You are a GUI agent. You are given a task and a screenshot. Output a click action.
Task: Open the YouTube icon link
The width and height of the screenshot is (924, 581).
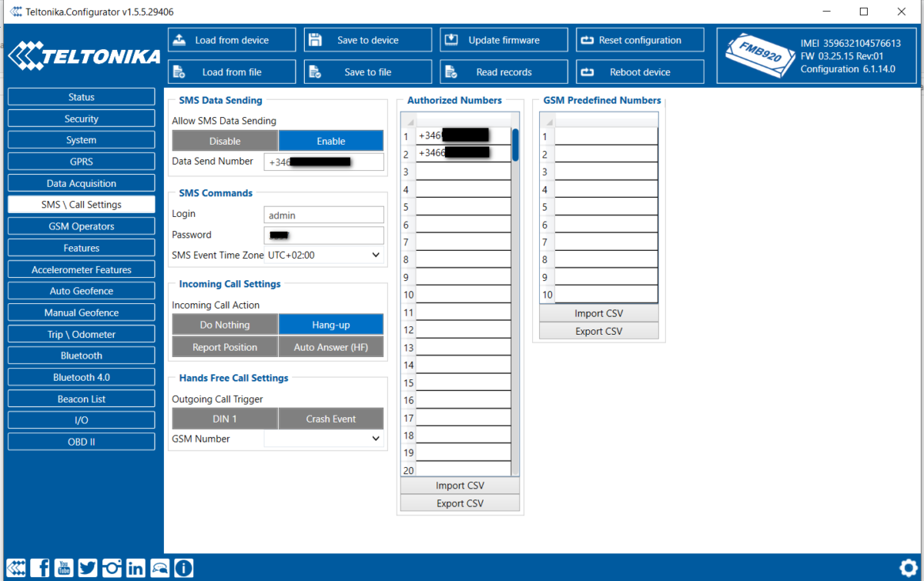coord(64,568)
